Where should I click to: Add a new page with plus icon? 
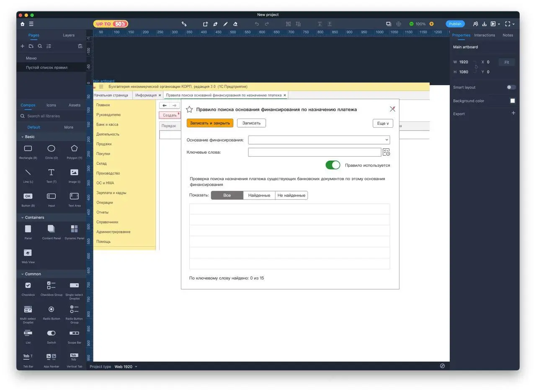click(x=23, y=46)
